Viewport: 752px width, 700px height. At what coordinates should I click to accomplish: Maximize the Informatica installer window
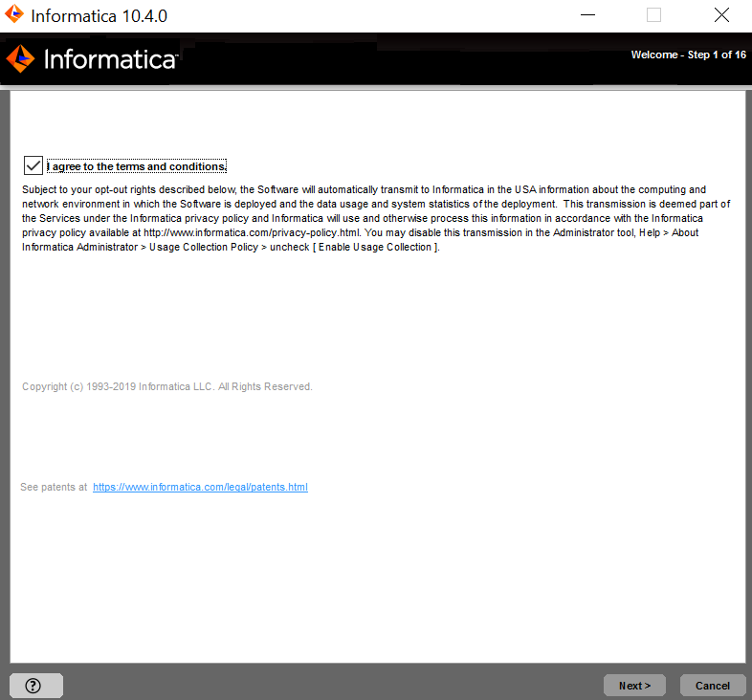tap(653, 15)
